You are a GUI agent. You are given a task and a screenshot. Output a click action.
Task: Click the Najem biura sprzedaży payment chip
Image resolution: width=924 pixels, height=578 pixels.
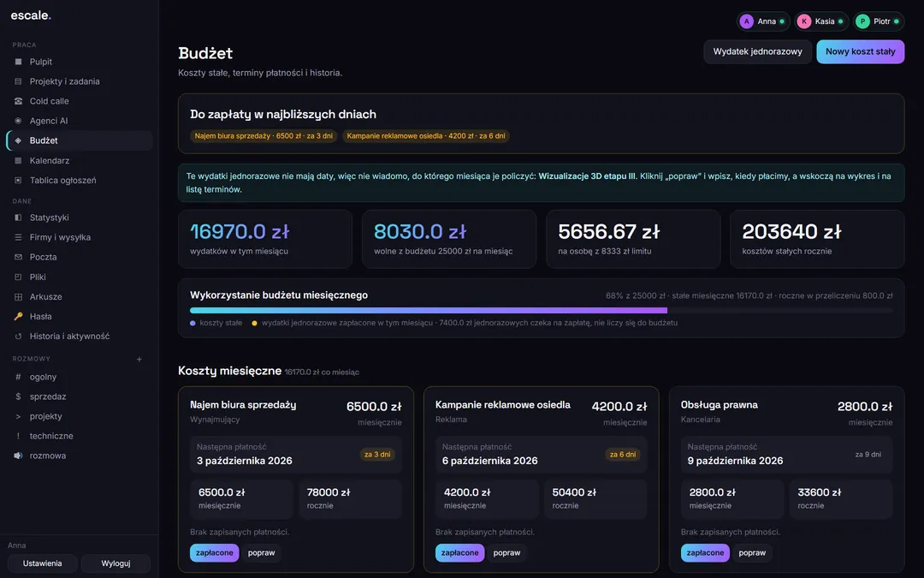[264, 135]
